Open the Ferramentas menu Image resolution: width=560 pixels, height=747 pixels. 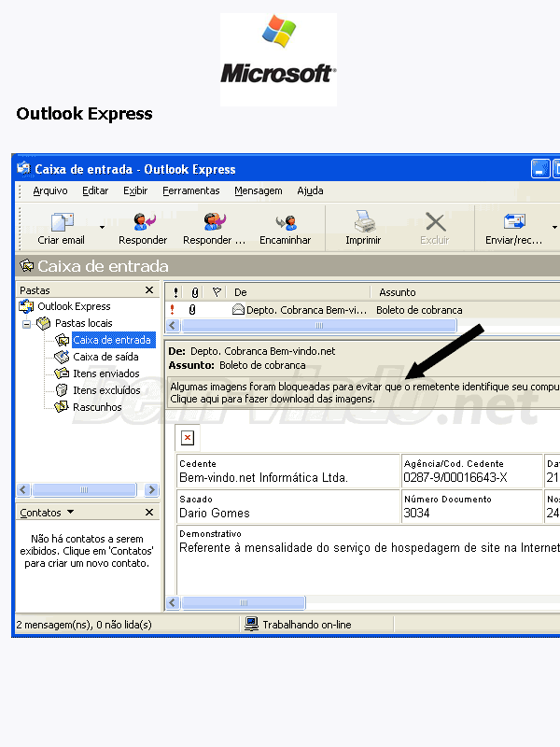191,191
